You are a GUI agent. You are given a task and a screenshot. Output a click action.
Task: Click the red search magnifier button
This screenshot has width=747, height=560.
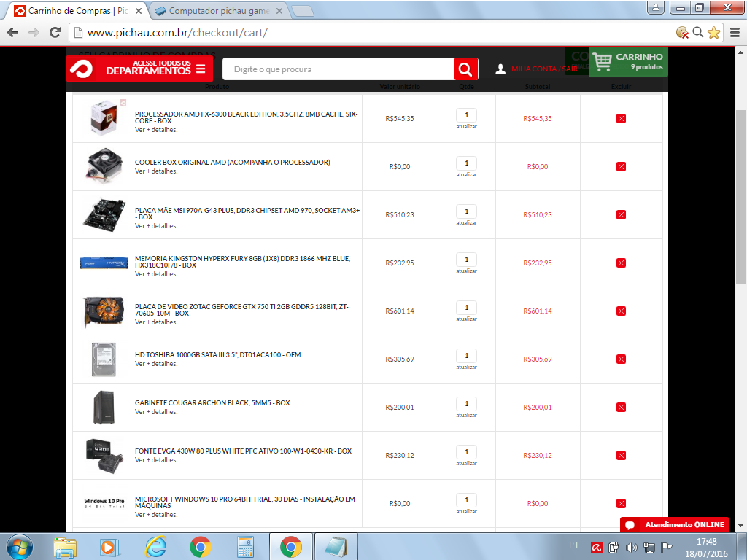click(x=465, y=69)
